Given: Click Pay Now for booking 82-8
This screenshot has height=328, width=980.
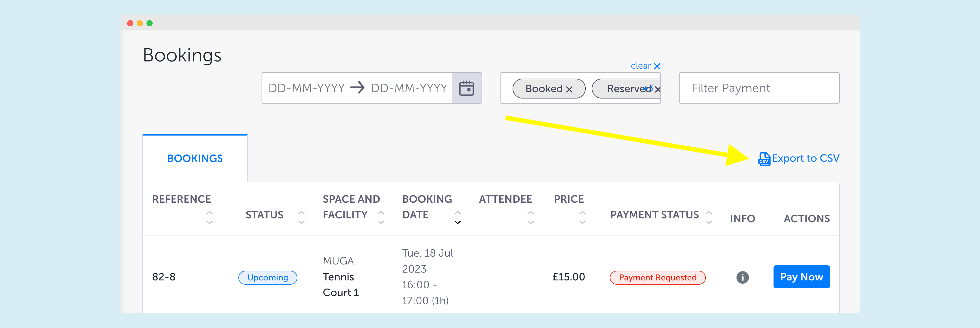Looking at the screenshot, I should coord(801,277).
